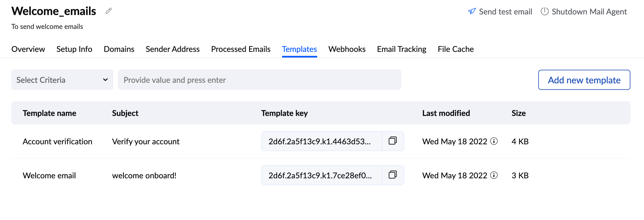This screenshot has width=644, height=220.
Task: View the Processed Emails tab
Action: (240, 49)
